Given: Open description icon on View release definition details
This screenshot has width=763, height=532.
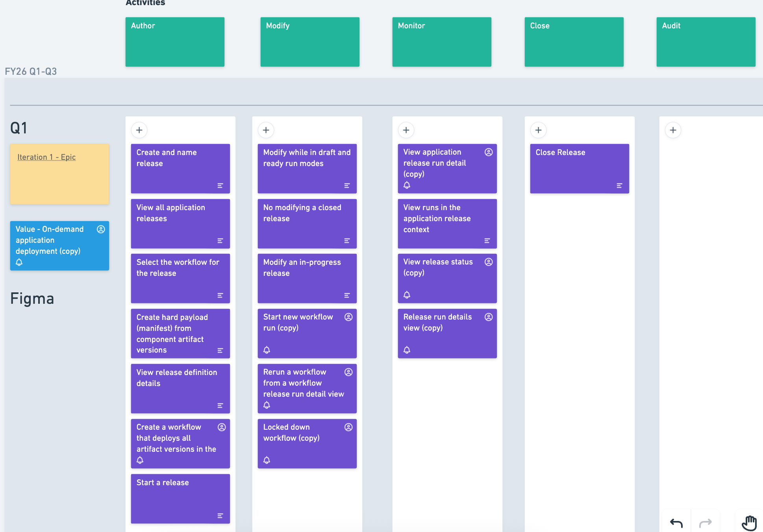Looking at the screenshot, I should [x=220, y=406].
